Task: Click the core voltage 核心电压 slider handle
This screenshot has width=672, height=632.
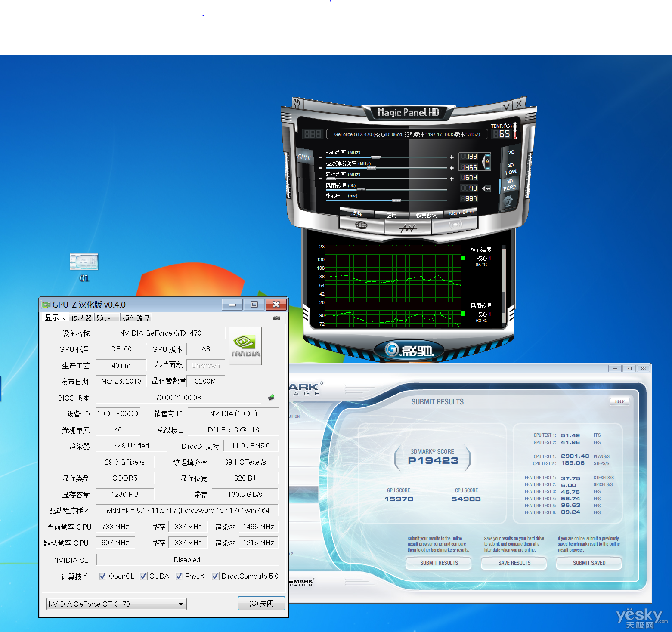Action: click(396, 200)
